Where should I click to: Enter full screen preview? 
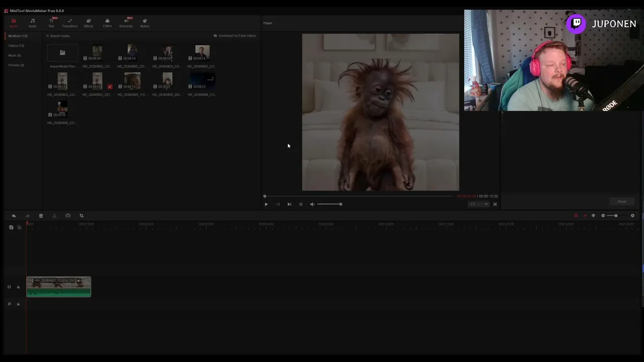click(495, 204)
